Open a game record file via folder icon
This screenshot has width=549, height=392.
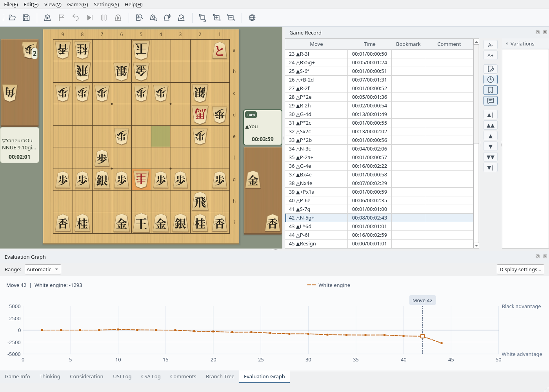[x=12, y=18]
